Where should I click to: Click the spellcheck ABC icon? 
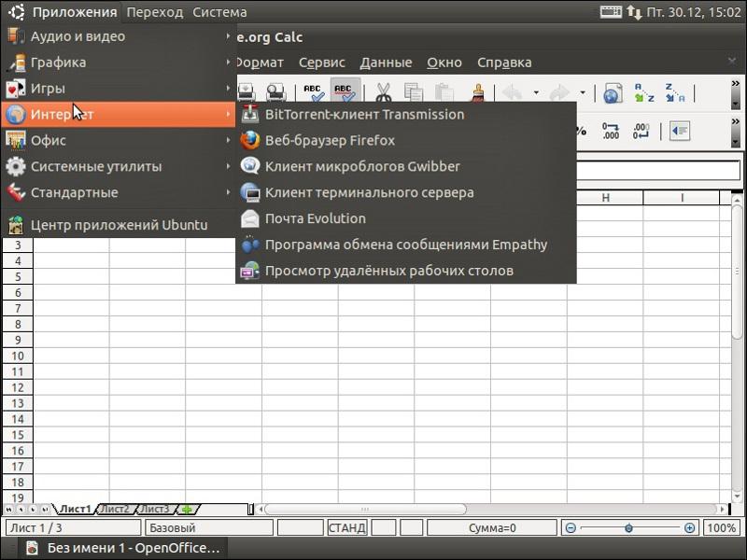point(314,92)
